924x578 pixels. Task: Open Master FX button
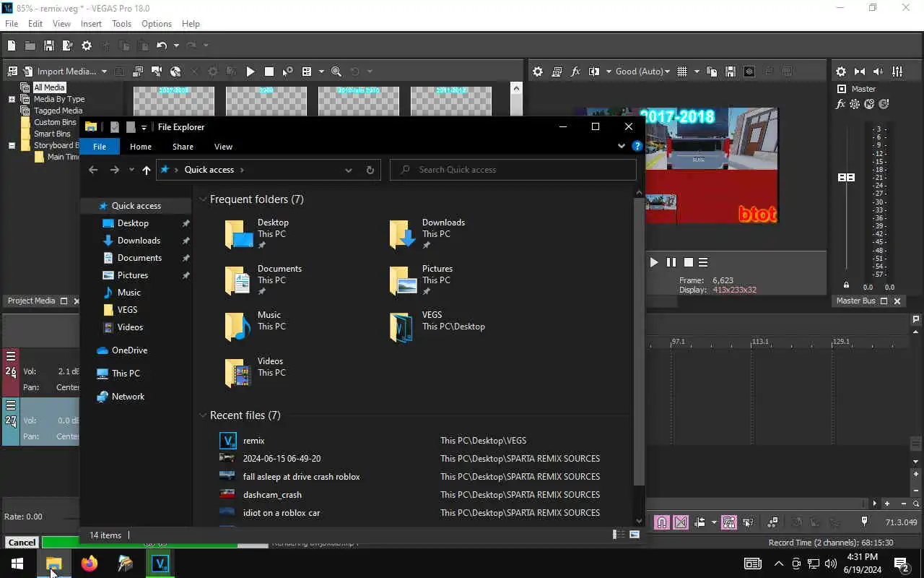pyautogui.click(x=840, y=104)
